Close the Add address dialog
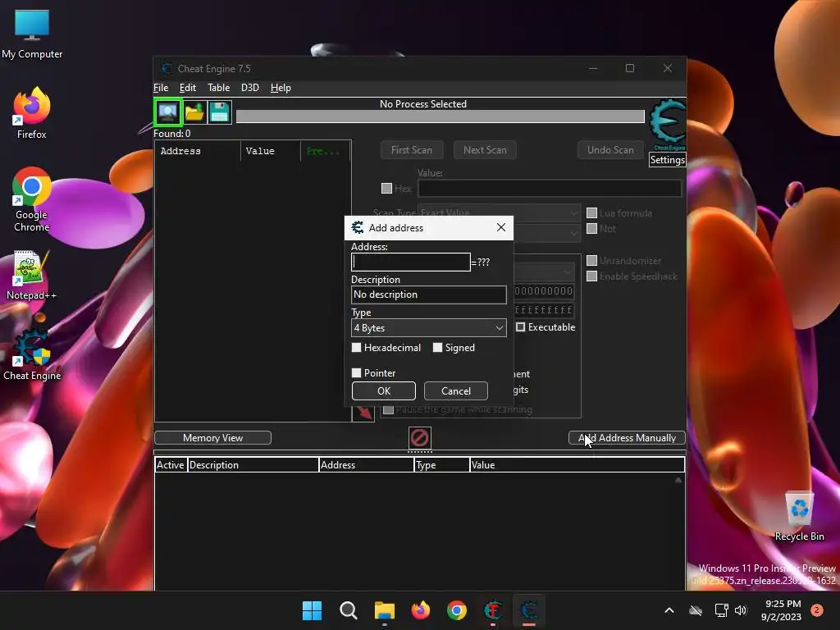Screen dimensions: 840x630 tap(501, 227)
